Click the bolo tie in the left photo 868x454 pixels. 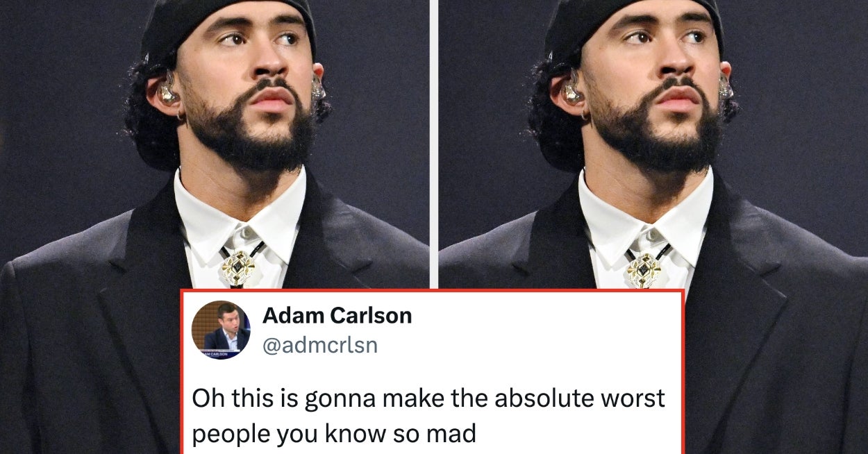(x=238, y=267)
